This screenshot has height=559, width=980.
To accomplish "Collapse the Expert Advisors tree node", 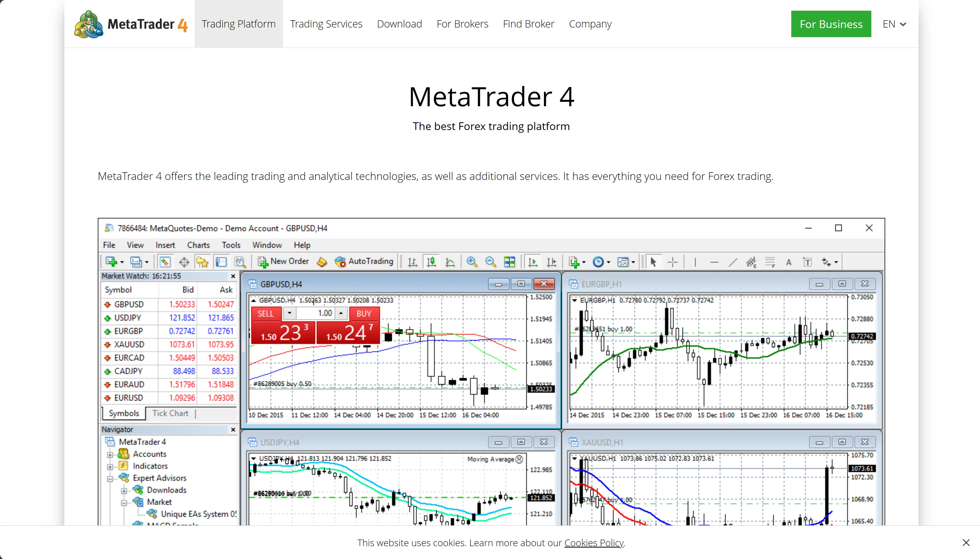I will [x=110, y=479].
